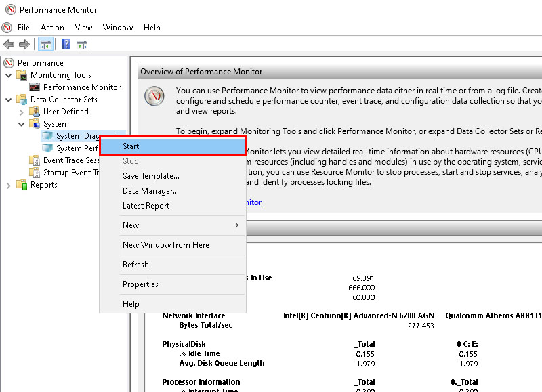Image resolution: width=542 pixels, height=392 pixels.
Task: Click the Forward arrow in the toolbar
Action: (24, 45)
